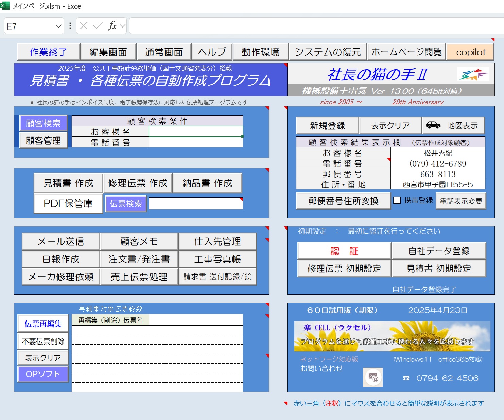Click 納品書 作成 button
Image resolution: width=504 pixels, height=420 pixels.
tap(207, 183)
